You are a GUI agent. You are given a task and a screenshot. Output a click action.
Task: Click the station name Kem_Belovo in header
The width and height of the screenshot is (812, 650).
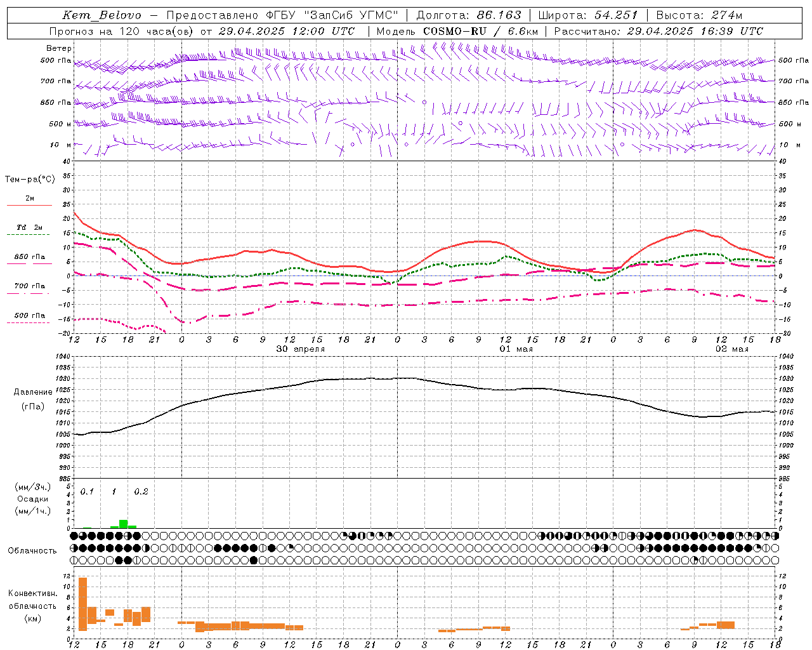click(102, 15)
